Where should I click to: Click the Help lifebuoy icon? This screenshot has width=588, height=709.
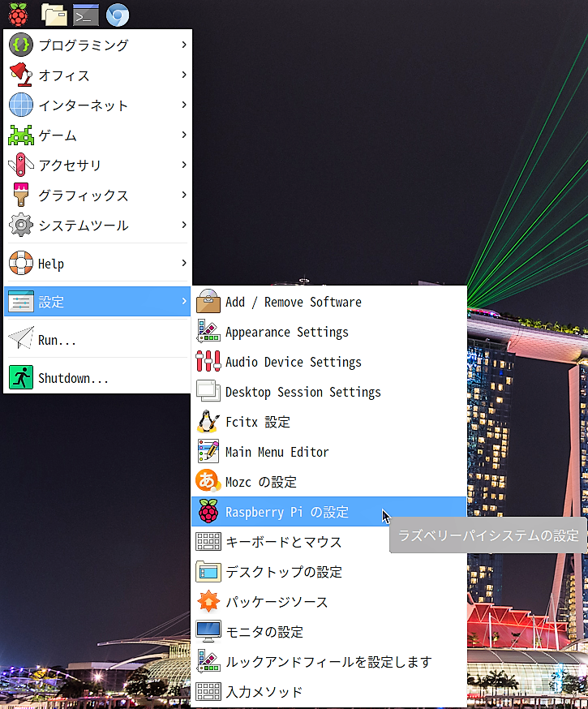21,263
